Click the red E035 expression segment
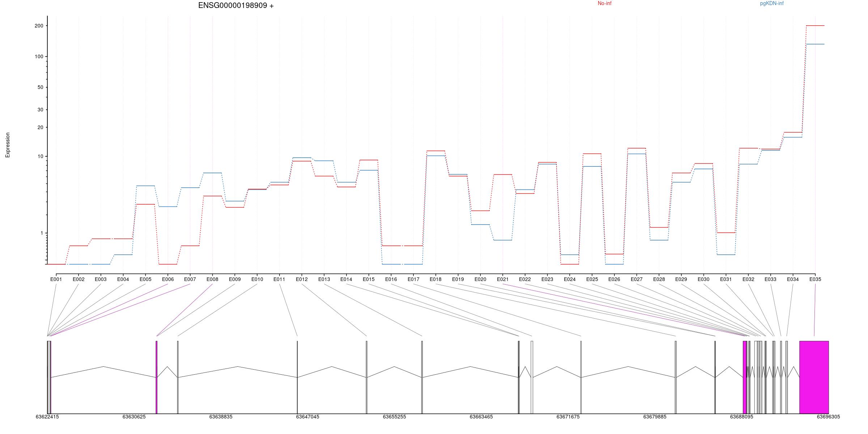Image resolution: width=868 pixels, height=434 pixels. (x=815, y=26)
